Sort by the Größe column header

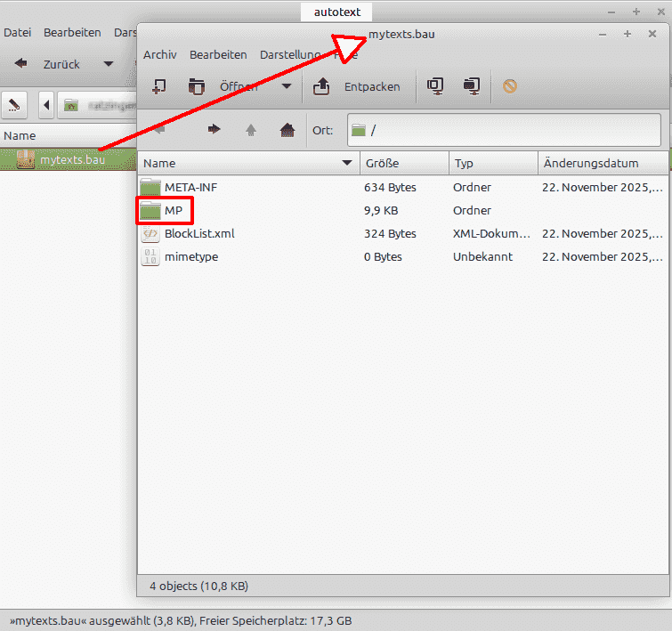click(403, 164)
